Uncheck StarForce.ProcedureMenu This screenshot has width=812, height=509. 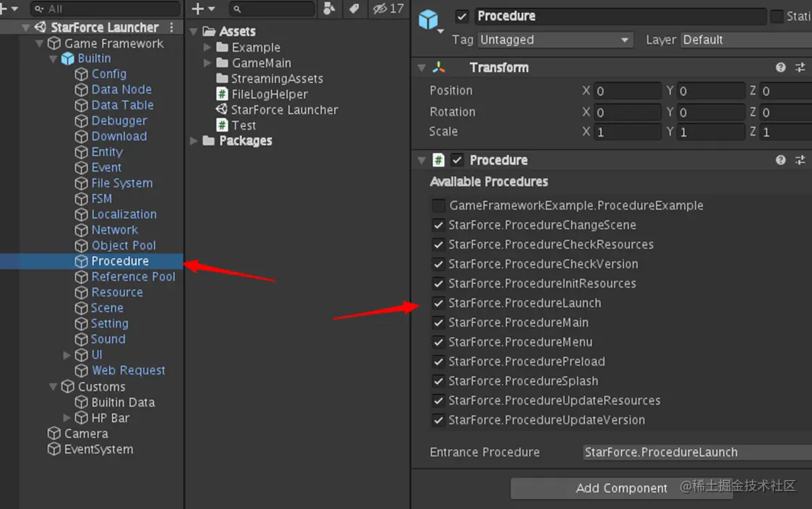pos(439,342)
